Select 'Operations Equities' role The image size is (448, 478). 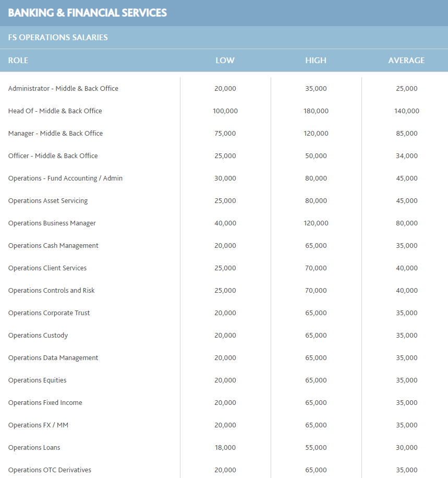click(37, 380)
